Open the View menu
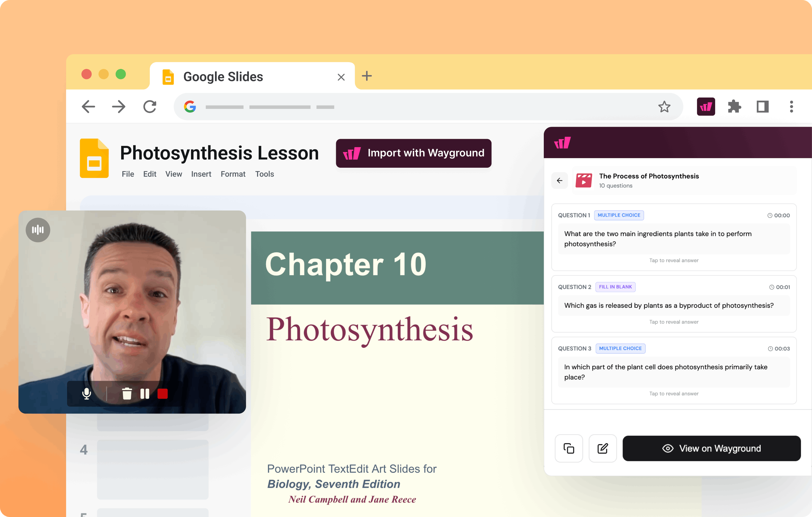Viewport: 812px width, 517px height. 174,174
